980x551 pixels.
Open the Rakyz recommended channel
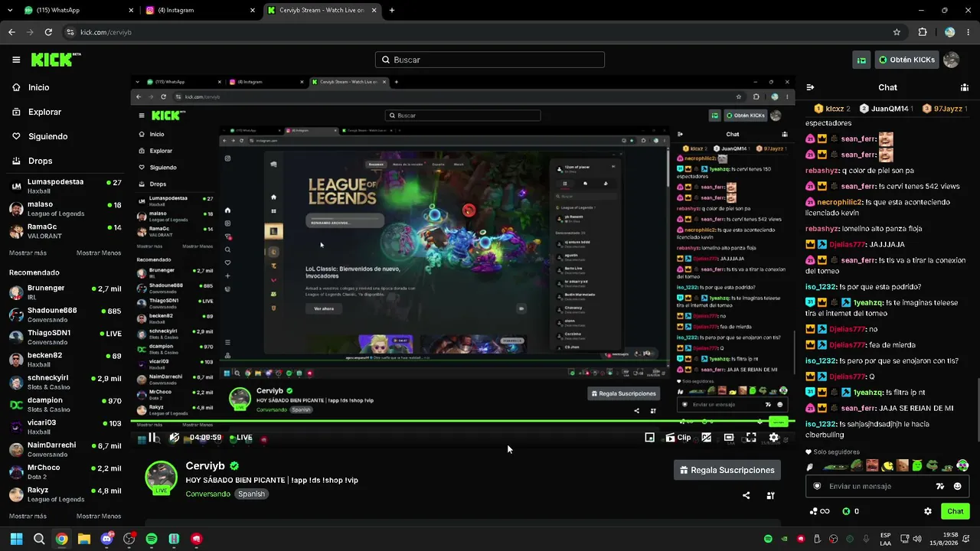pos(65,494)
